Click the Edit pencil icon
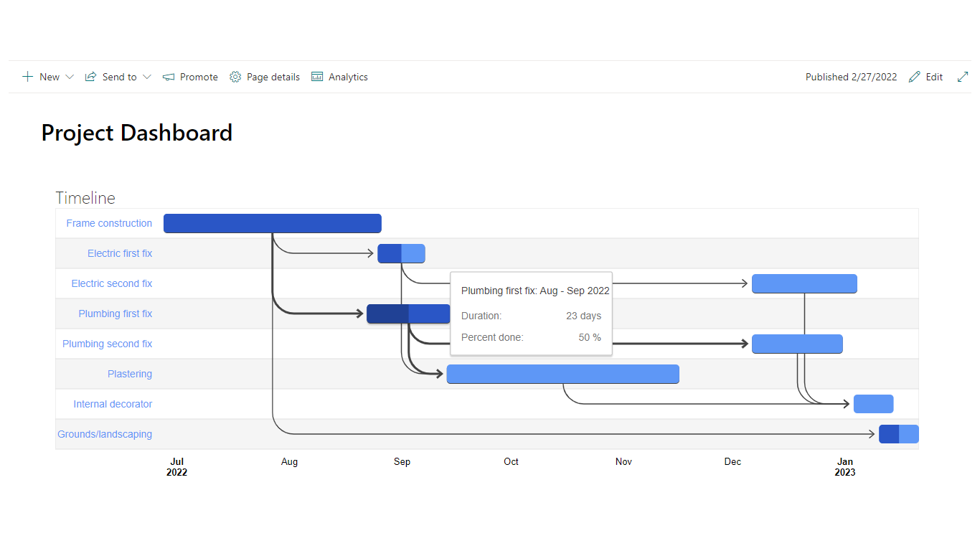 (914, 77)
